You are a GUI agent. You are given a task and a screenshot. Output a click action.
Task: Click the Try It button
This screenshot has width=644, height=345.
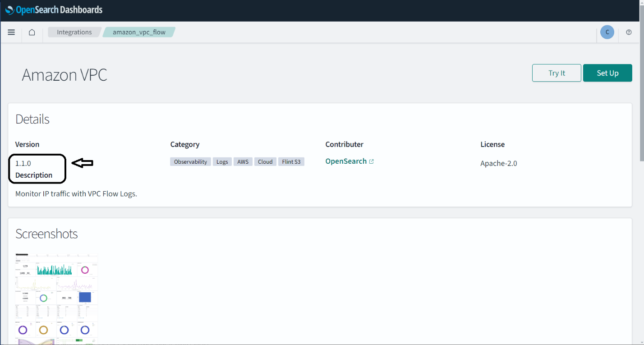pyautogui.click(x=557, y=73)
